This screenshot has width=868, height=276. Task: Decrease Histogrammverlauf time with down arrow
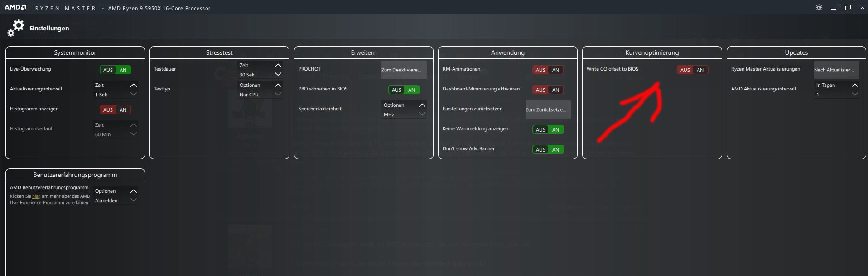[134, 134]
